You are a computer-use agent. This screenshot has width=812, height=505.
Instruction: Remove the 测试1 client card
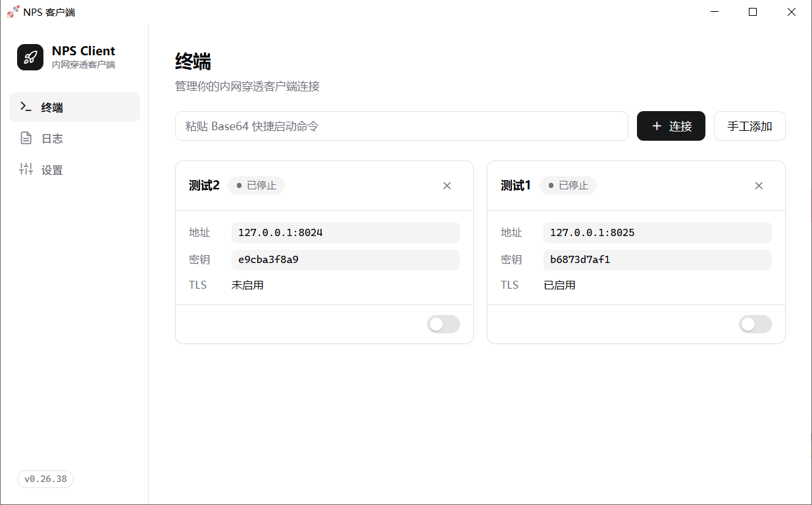(x=759, y=185)
